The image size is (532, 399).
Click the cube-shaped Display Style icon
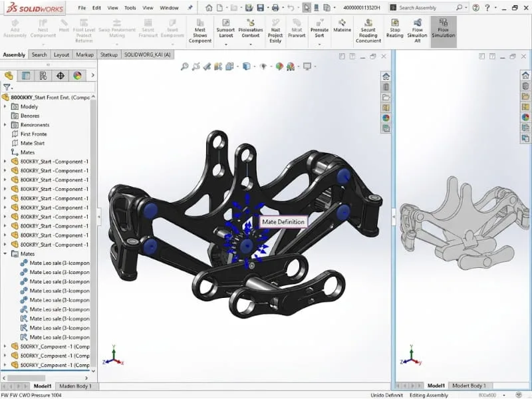click(246, 66)
